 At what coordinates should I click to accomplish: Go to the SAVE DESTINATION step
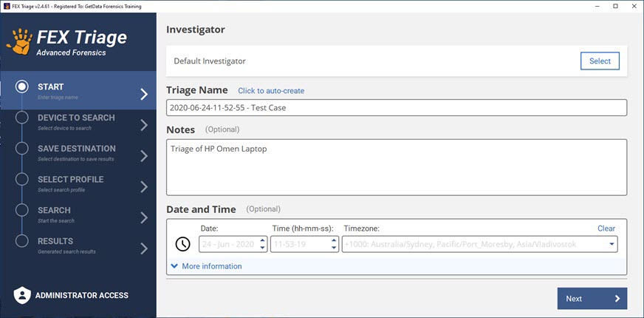click(77, 149)
